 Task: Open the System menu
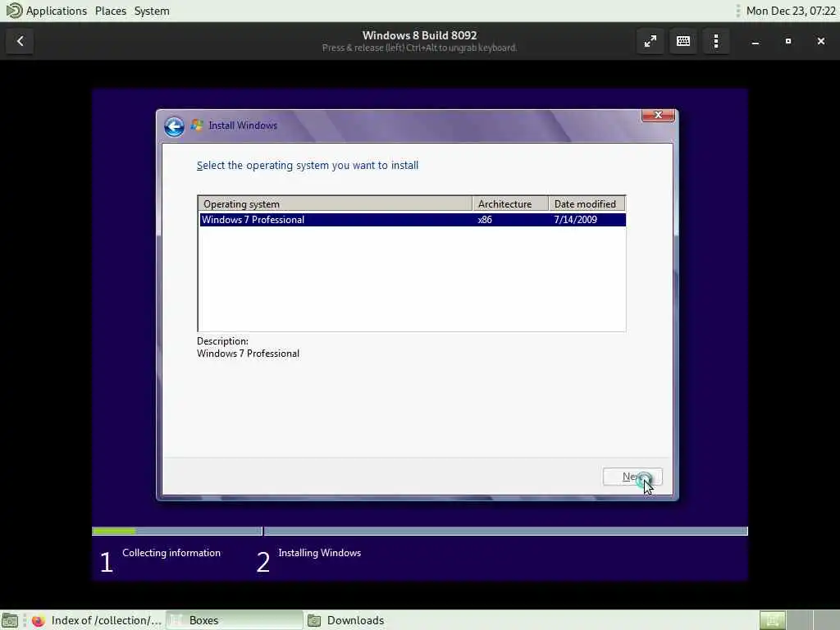(x=152, y=11)
